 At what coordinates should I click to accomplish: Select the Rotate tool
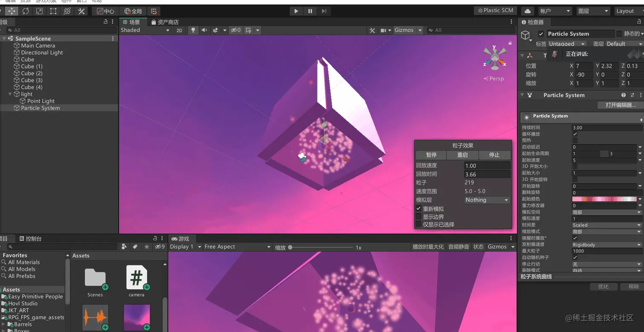pos(26,11)
